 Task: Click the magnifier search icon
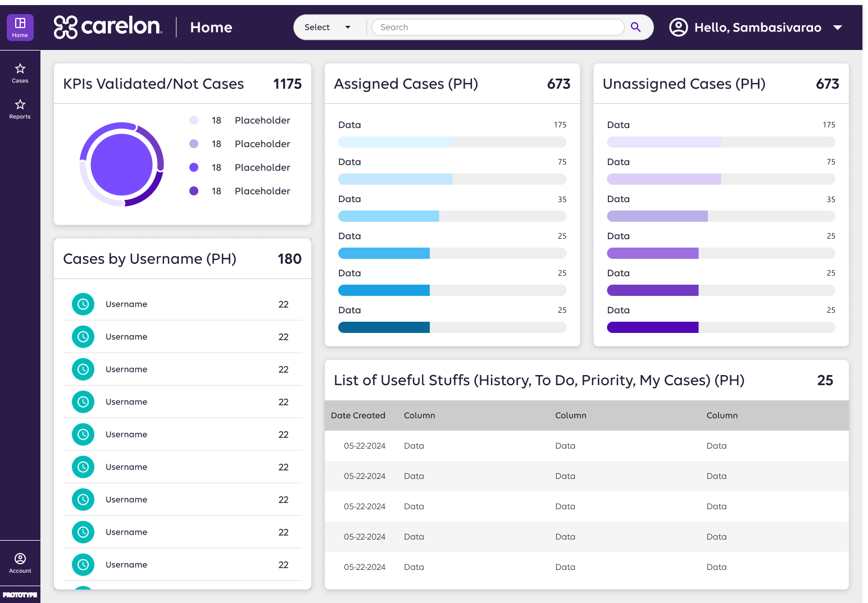pyautogui.click(x=635, y=27)
